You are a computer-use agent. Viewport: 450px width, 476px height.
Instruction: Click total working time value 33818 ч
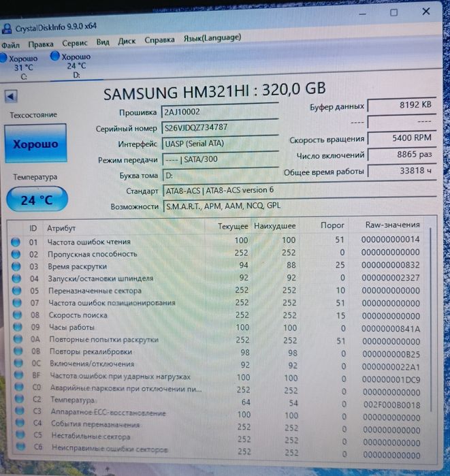(402, 171)
